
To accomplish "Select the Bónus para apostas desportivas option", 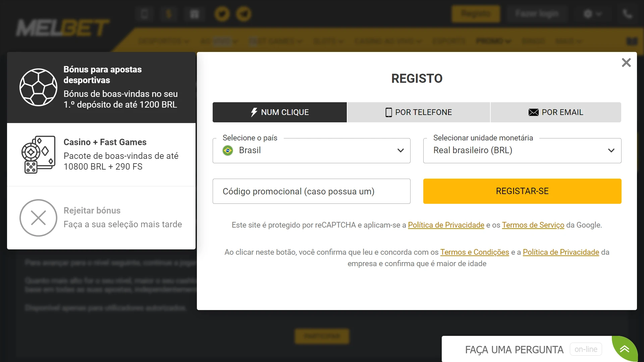I will 101,87.
